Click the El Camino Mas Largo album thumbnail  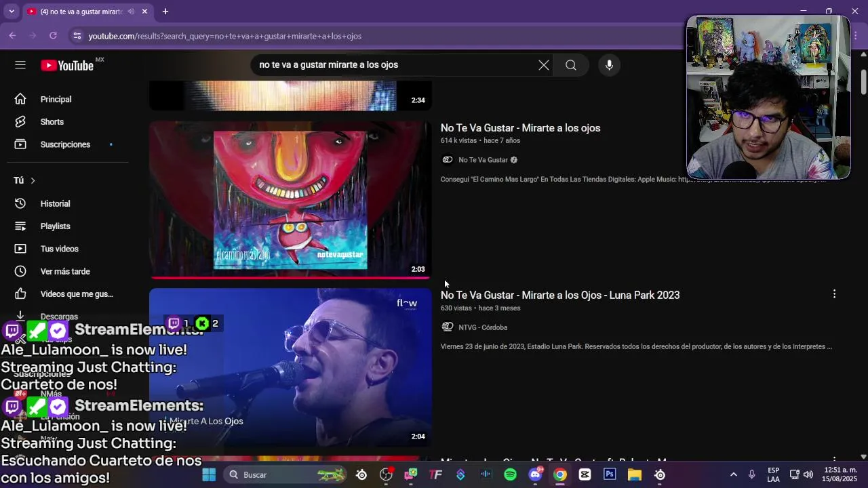click(290, 199)
